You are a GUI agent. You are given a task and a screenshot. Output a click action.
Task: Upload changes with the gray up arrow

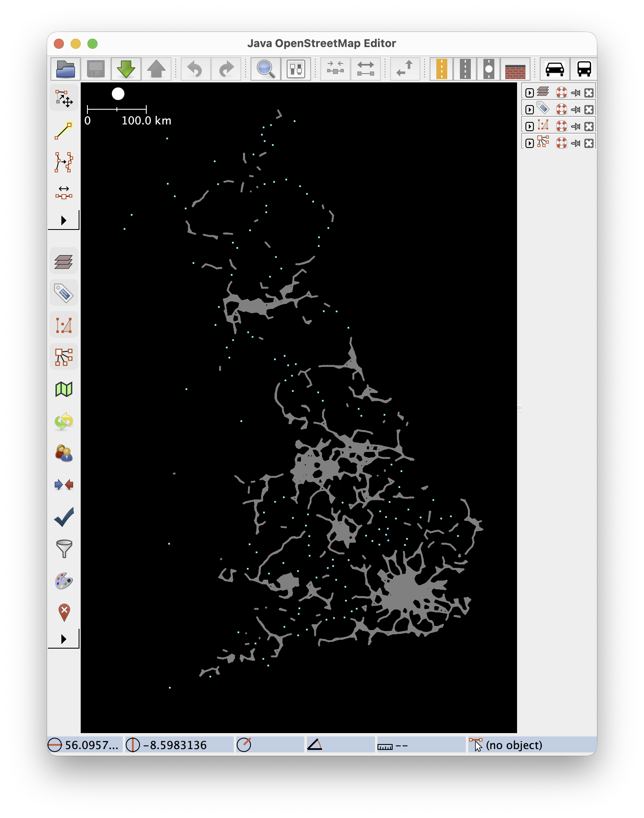[156, 69]
